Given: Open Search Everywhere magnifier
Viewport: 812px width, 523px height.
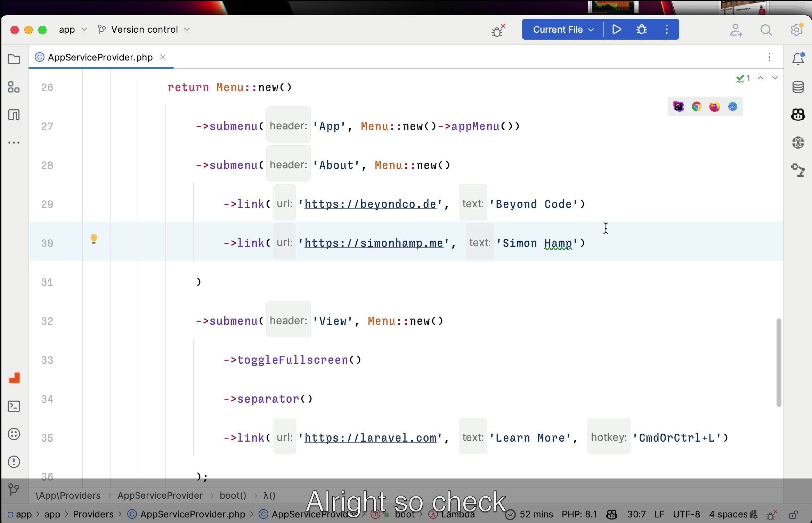Looking at the screenshot, I should pos(766,30).
